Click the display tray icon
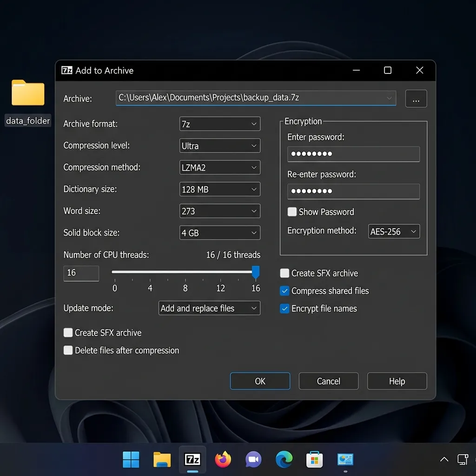The image size is (476, 476). (463, 459)
